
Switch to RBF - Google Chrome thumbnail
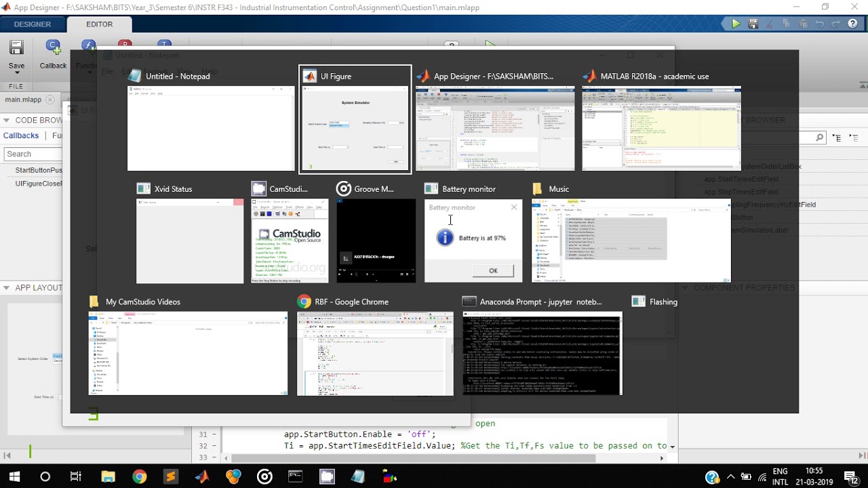tap(375, 353)
